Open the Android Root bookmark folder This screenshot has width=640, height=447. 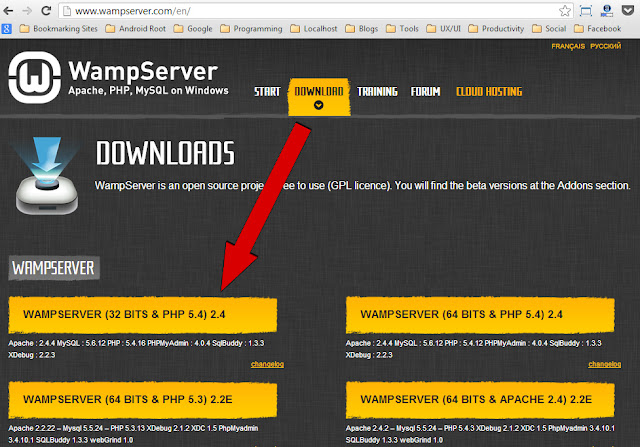coord(136,29)
